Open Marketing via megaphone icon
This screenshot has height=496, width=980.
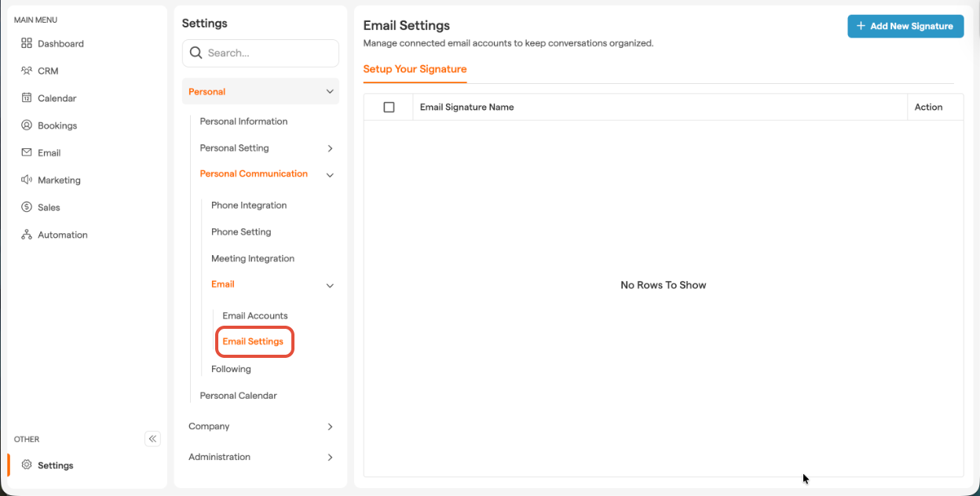click(27, 180)
